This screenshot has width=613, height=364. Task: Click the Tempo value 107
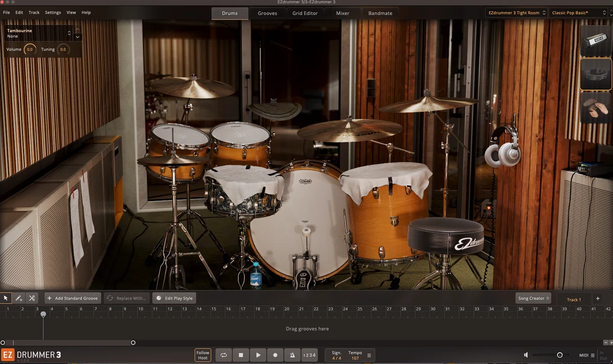point(355,358)
